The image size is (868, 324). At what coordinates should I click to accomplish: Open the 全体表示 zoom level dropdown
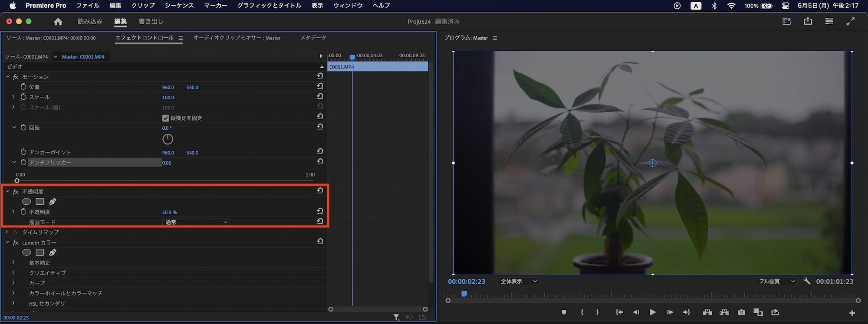click(x=519, y=281)
